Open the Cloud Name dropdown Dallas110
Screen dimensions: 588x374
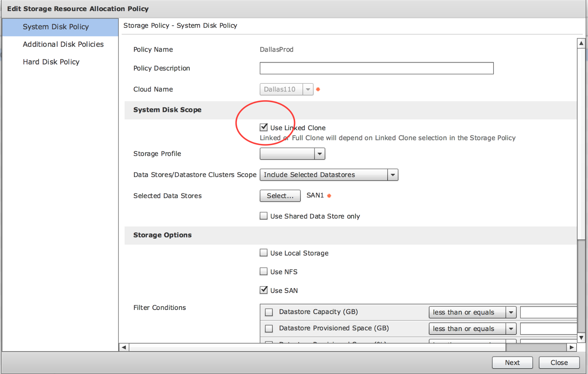pyautogui.click(x=287, y=89)
